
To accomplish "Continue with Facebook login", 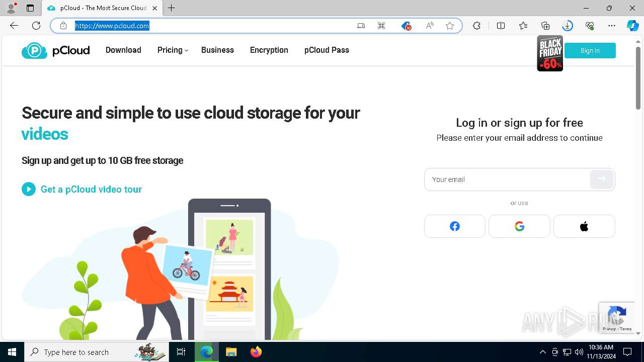I will click(x=455, y=226).
